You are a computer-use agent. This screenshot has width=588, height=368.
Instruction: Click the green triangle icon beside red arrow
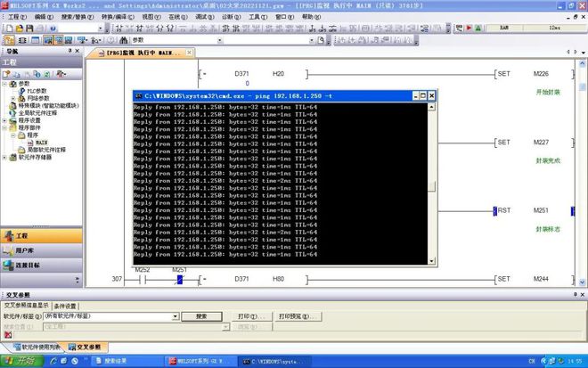point(478,29)
